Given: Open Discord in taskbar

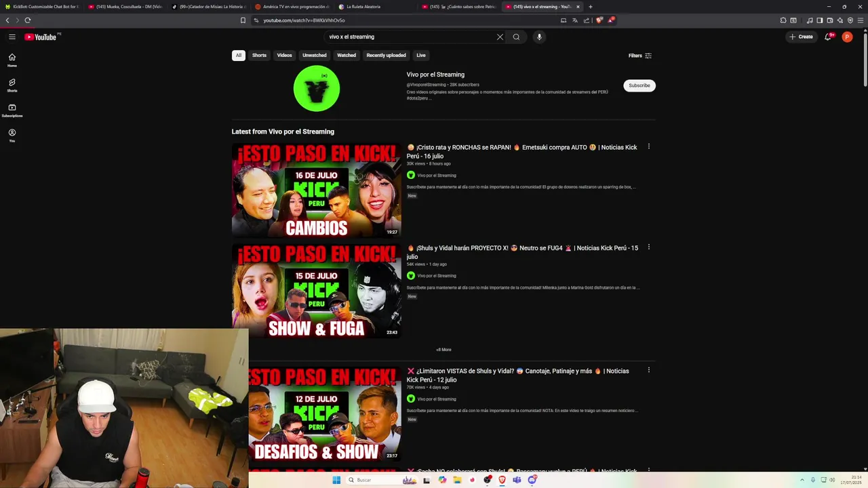Looking at the screenshot, I should coord(532,480).
